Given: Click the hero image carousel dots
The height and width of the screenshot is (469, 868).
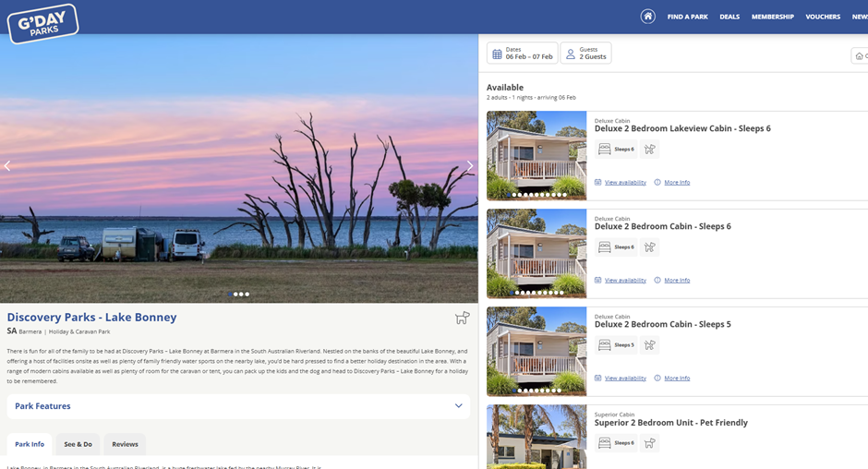Looking at the screenshot, I should tap(238, 294).
